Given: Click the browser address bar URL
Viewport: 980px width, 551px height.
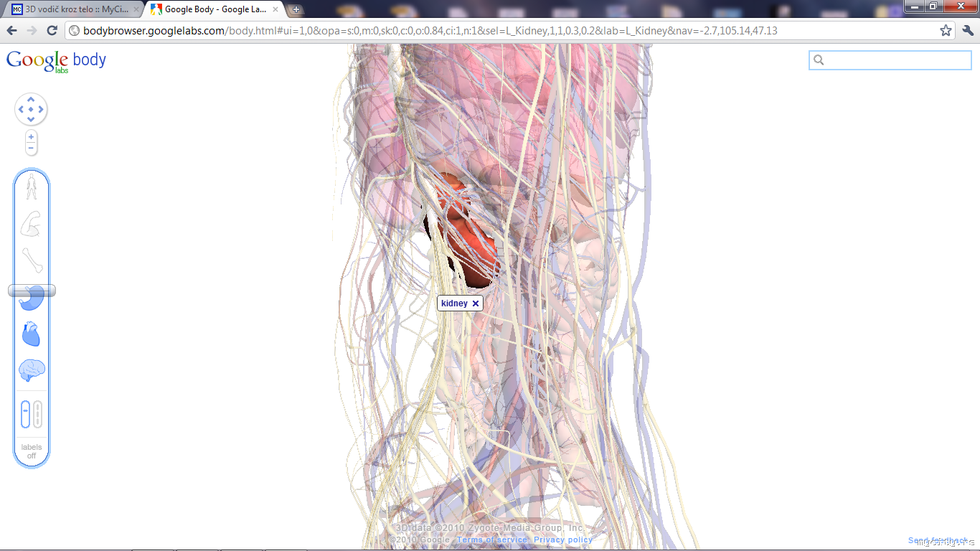Looking at the screenshot, I should tap(430, 31).
